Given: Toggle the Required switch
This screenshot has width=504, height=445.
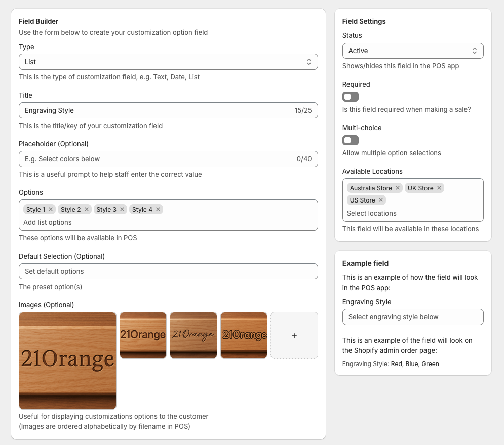Looking at the screenshot, I should (x=351, y=97).
